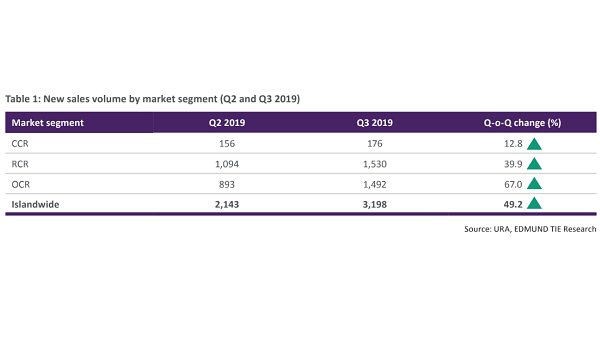The width and height of the screenshot is (600, 360).
Task: Click the RCR Q3 value 1,530
Action: 375,164
